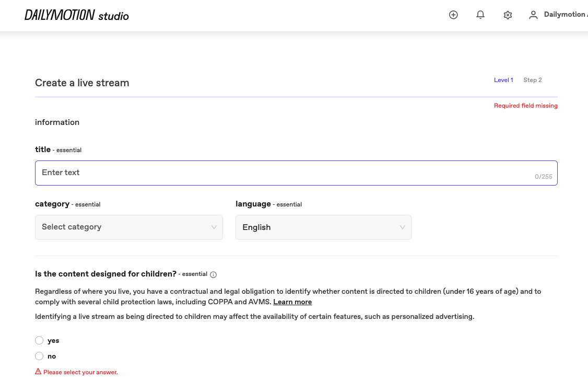Click the Required field missing message
The height and width of the screenshot is (391, 588).
click(x=525, y=106)
